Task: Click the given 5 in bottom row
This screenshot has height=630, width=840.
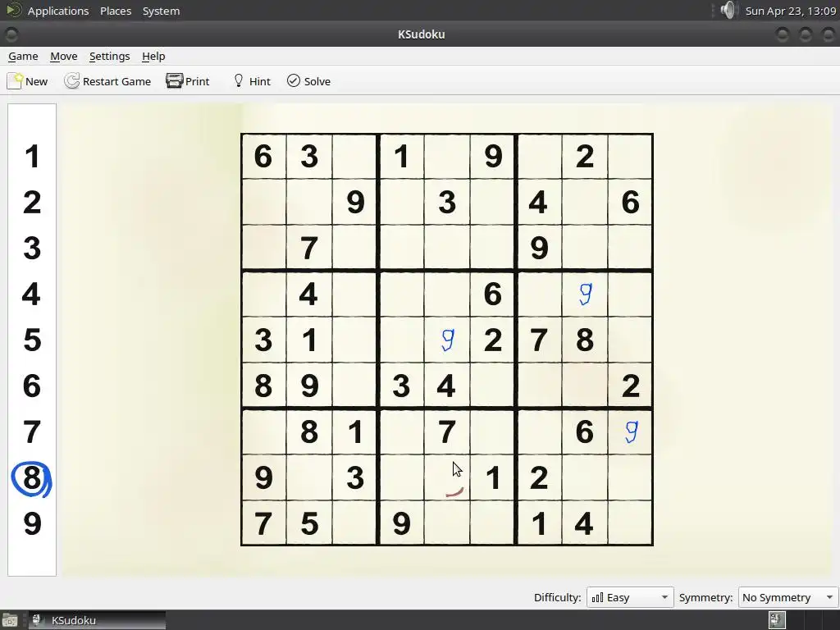Action: [309, 523]
